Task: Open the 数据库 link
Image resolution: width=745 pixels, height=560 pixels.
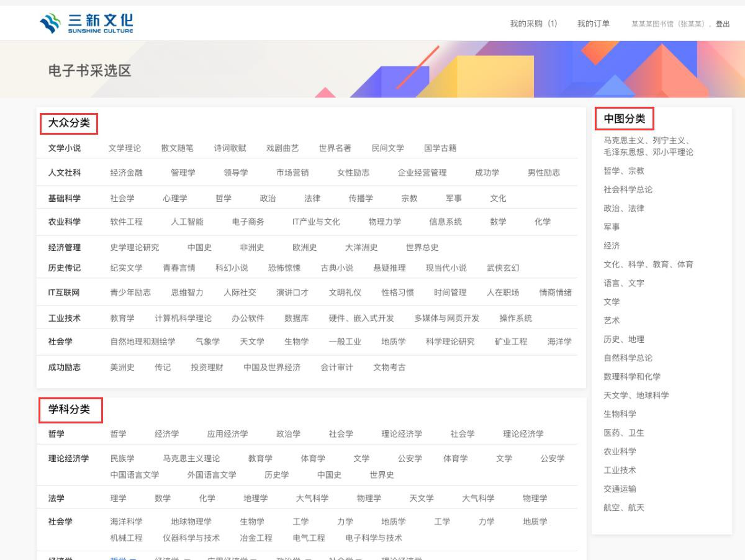Action: (x=297, y=318)
